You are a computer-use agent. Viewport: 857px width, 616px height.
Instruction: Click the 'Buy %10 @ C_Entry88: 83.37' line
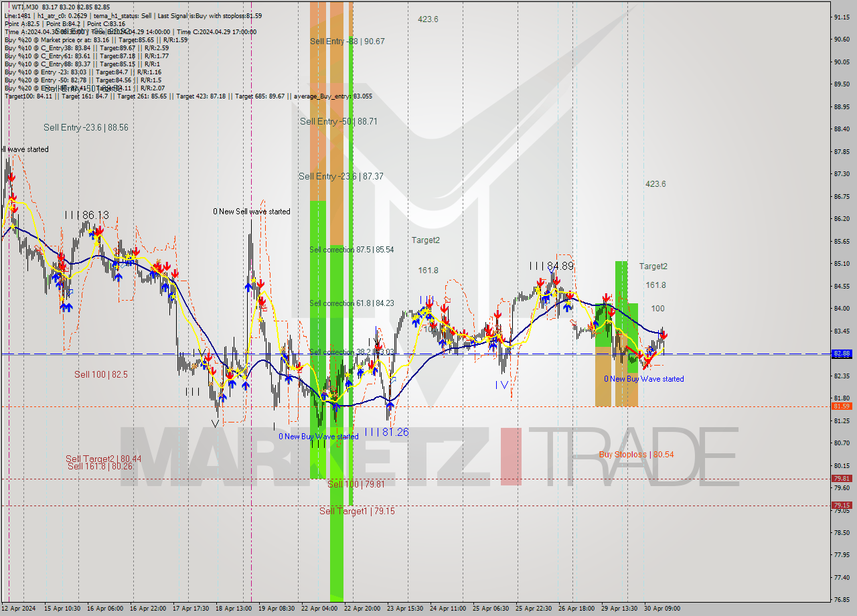[82, 64]
